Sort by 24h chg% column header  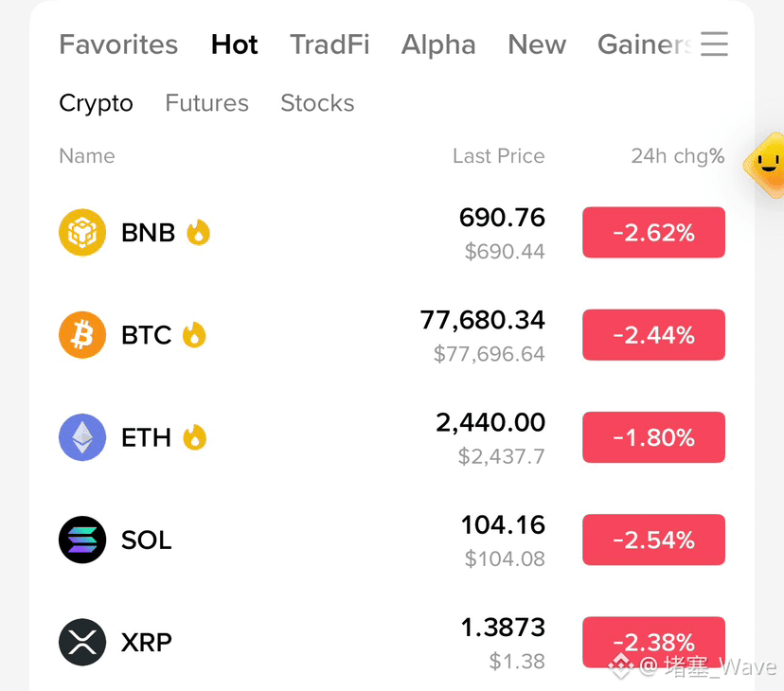(678, 156)
